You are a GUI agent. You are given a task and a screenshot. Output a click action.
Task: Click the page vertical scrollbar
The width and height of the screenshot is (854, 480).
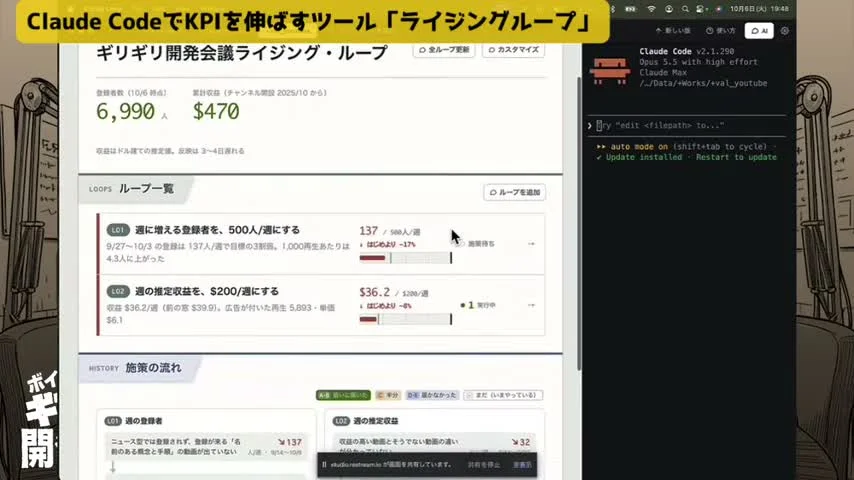(x=578, y=223)
